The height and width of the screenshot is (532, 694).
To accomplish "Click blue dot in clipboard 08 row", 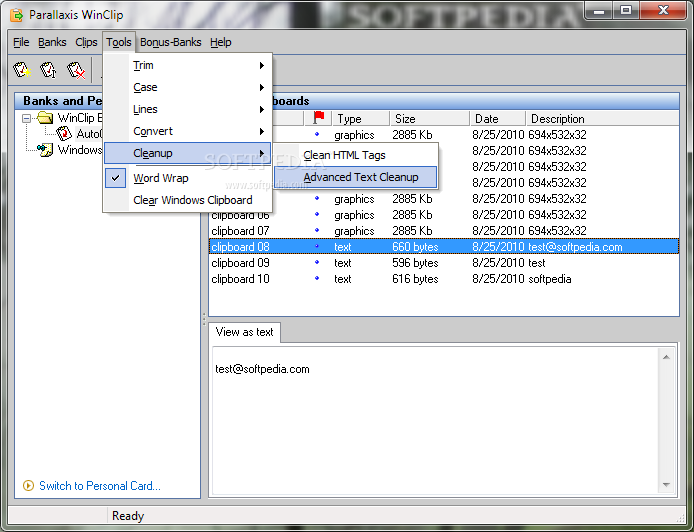I will [x=316, y=246].
